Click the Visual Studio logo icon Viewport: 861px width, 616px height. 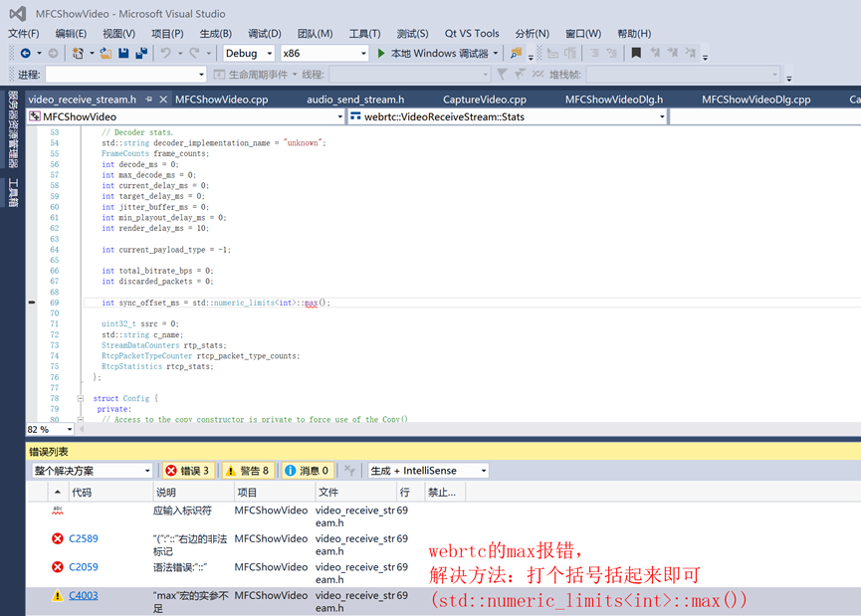click(x=18, y=14)
